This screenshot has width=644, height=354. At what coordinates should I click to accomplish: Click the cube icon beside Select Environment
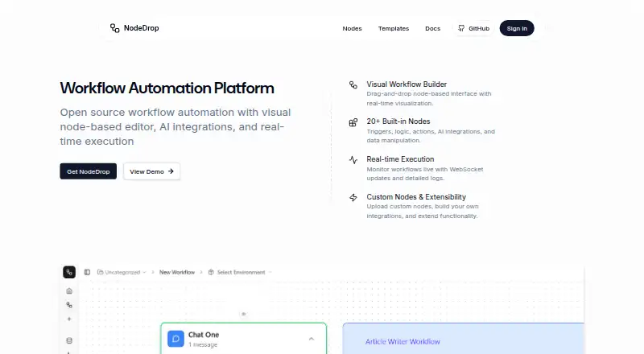(x=211, y=272)
